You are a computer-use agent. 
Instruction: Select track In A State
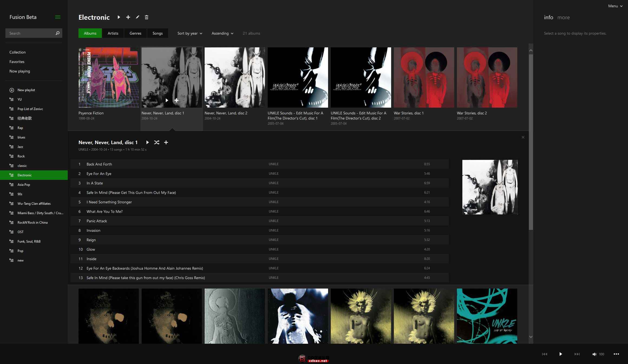260,183
